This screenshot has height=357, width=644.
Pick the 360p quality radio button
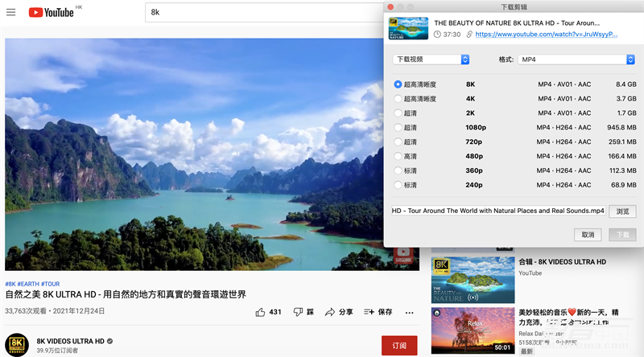(x=398, y=170)
